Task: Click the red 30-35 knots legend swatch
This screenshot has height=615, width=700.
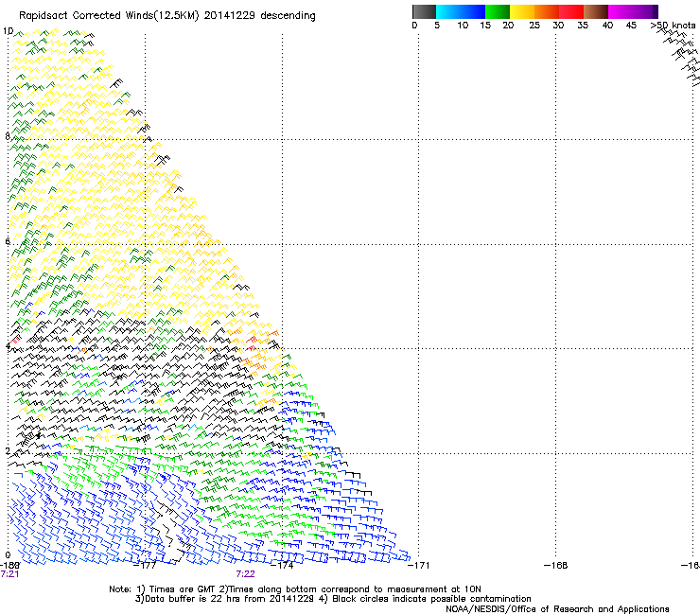Action: (x=571, y=11)
